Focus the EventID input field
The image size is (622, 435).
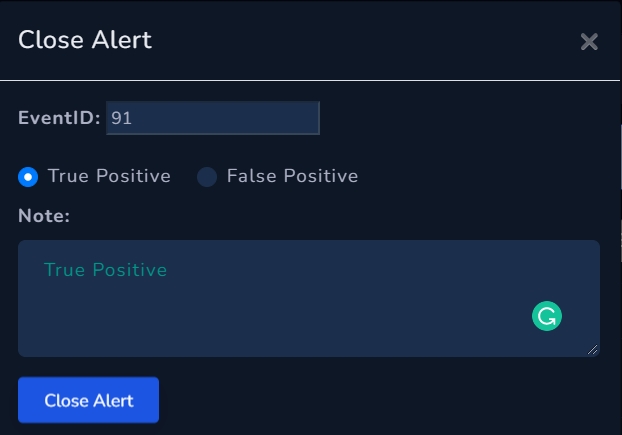tap(212, 118)
